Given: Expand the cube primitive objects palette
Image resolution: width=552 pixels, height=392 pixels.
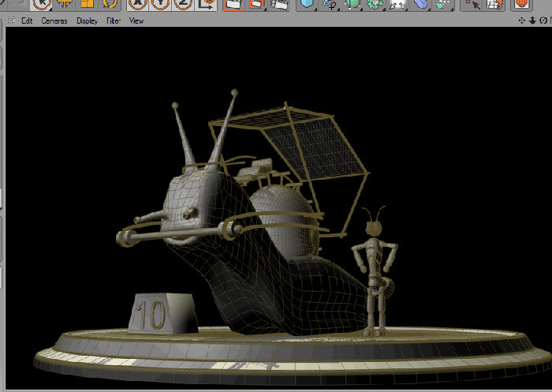Looking at the screenshot, I should point(307,5).
